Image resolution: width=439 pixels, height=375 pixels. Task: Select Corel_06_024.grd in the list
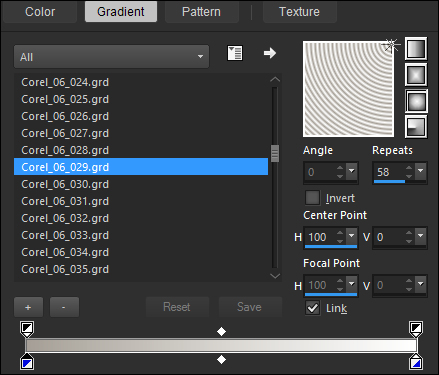(x=141, y=82)
